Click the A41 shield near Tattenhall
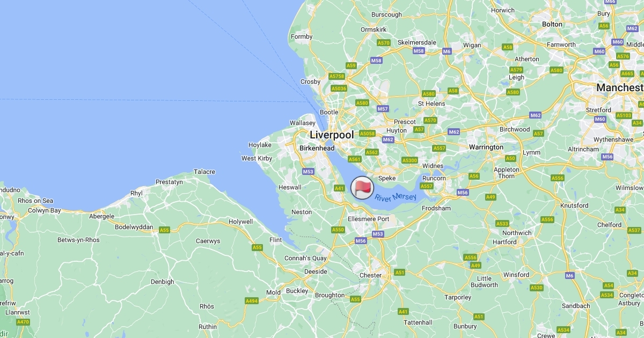 pos(403,312)
